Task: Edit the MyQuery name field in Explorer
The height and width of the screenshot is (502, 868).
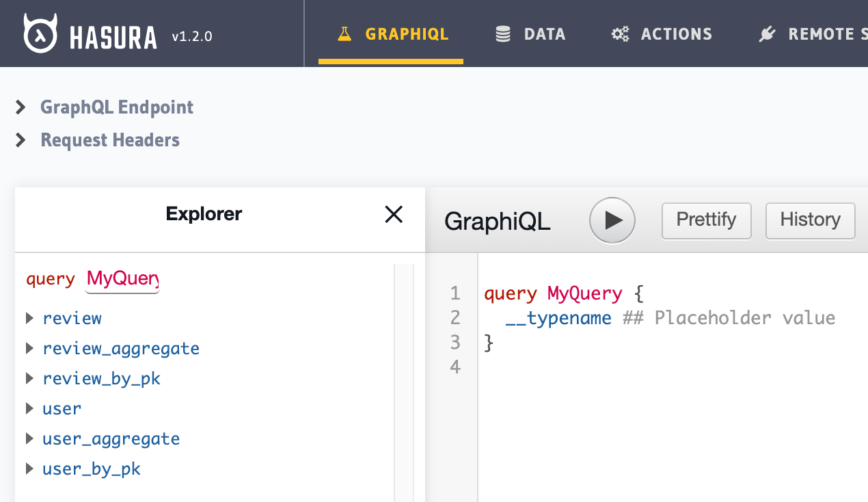Action: pyautogui.click(x=122, y=280)
